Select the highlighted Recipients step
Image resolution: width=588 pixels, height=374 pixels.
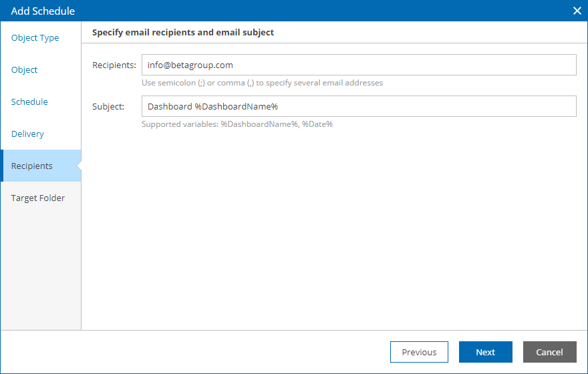pyautogui.click(x=41, y=166)
